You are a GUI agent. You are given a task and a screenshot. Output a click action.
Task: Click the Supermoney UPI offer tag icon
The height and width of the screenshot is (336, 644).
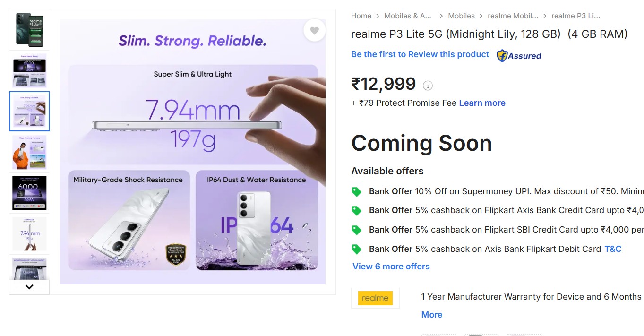point(357,192)
